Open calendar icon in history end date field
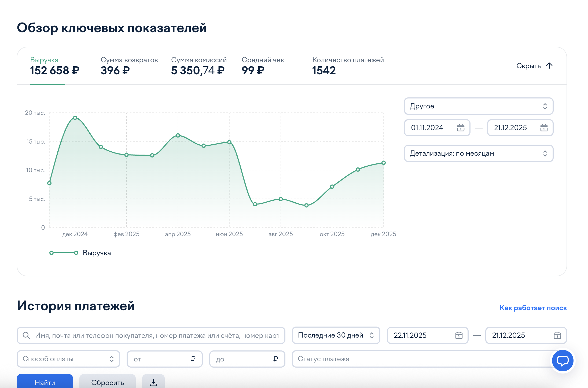The height and width of the screenshot is (388, 588). pos(557,335)
